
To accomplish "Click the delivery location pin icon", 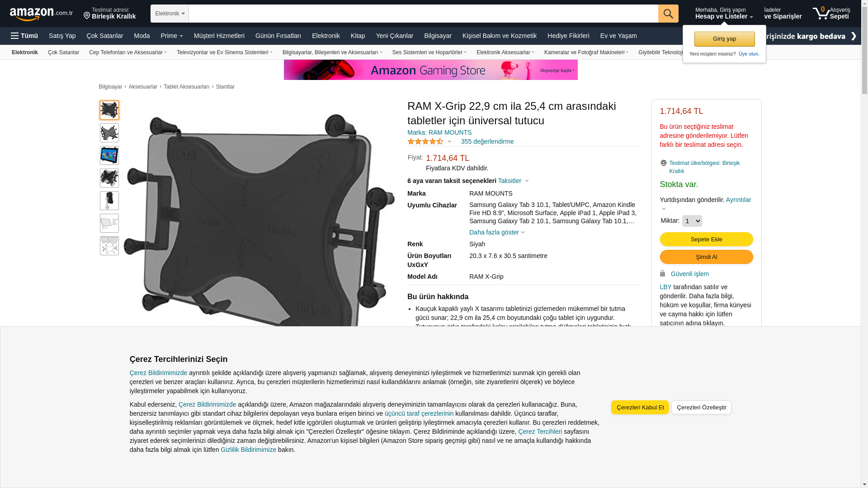I will [87, 16].
